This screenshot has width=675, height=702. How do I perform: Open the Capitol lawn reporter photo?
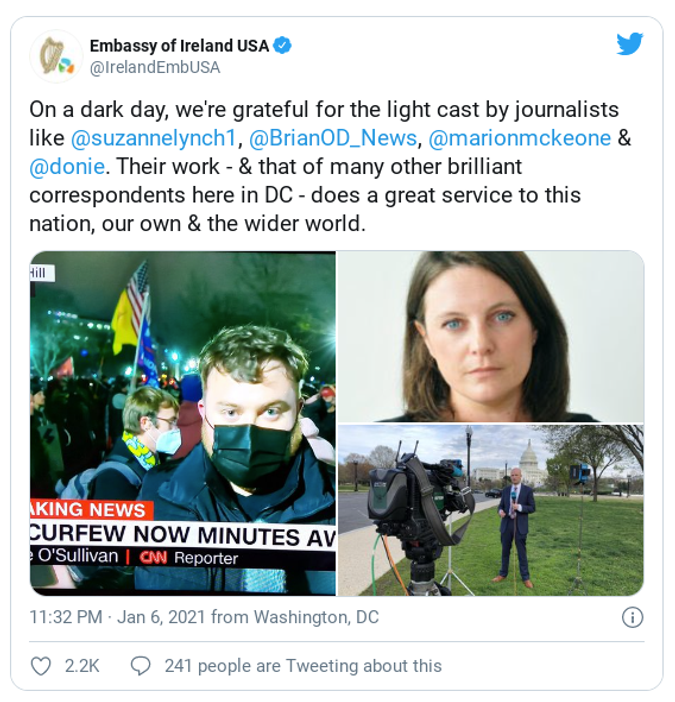pos(491,510)
